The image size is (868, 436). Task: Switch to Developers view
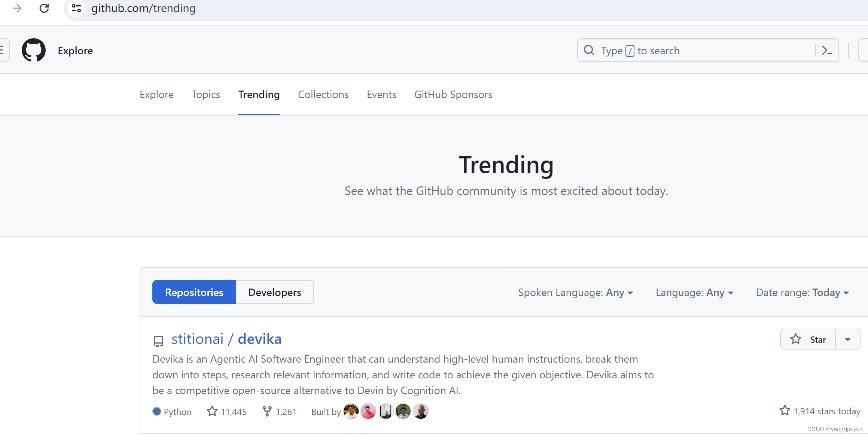[x=275, y=292]
